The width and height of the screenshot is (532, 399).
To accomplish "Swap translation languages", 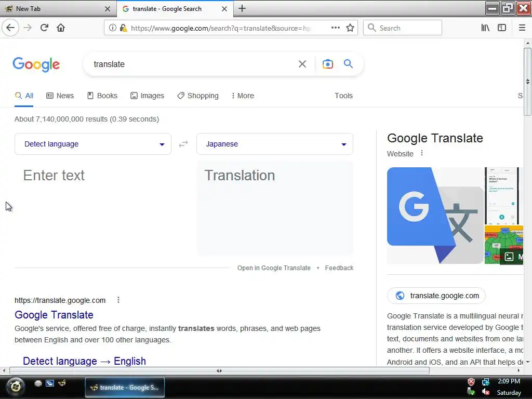I will tap(183, 144).
